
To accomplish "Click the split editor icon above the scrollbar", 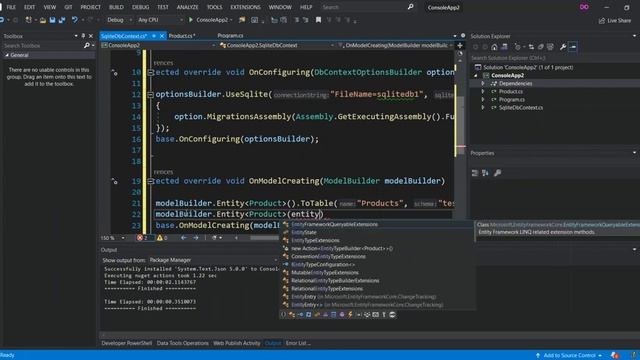I will [460, 46].
